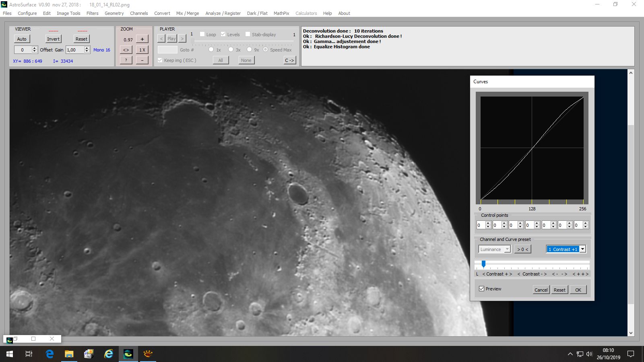Click OK in the Curves dialog
Screen dimensions: 644x362
click(578, 290)
